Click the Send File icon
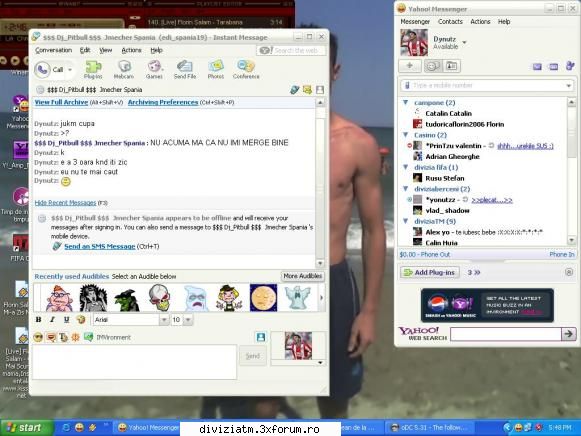 pyautogui.click(x=185, y=70)
